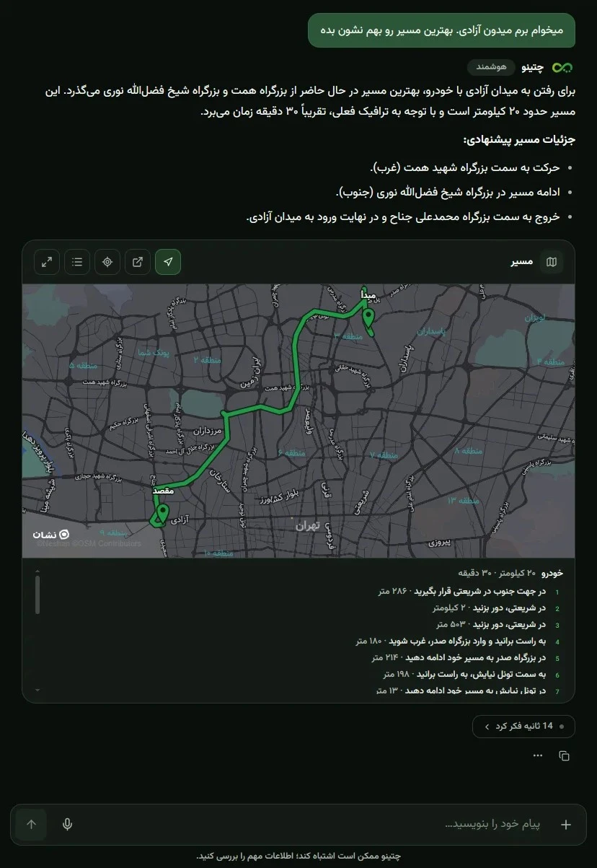
Task: Expand the '14 ثانیه فکر کرد' thinking details
Action: (523, 727)
